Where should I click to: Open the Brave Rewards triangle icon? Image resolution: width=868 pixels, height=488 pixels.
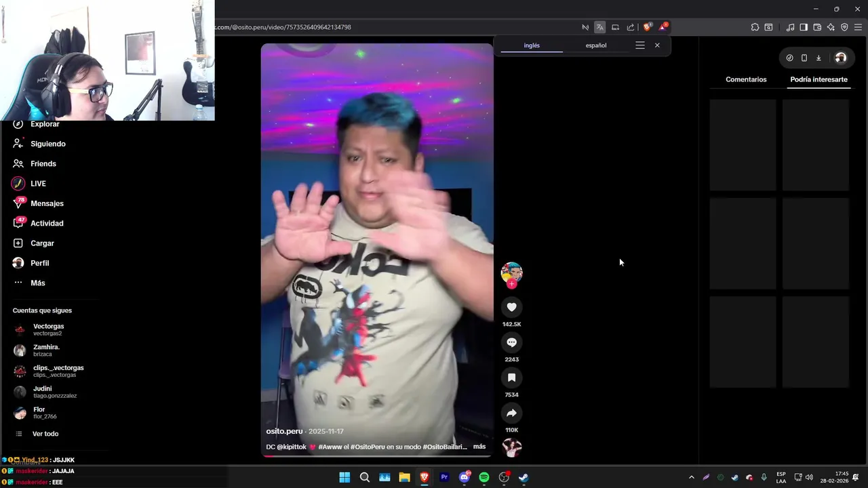(x=663, y=27)
